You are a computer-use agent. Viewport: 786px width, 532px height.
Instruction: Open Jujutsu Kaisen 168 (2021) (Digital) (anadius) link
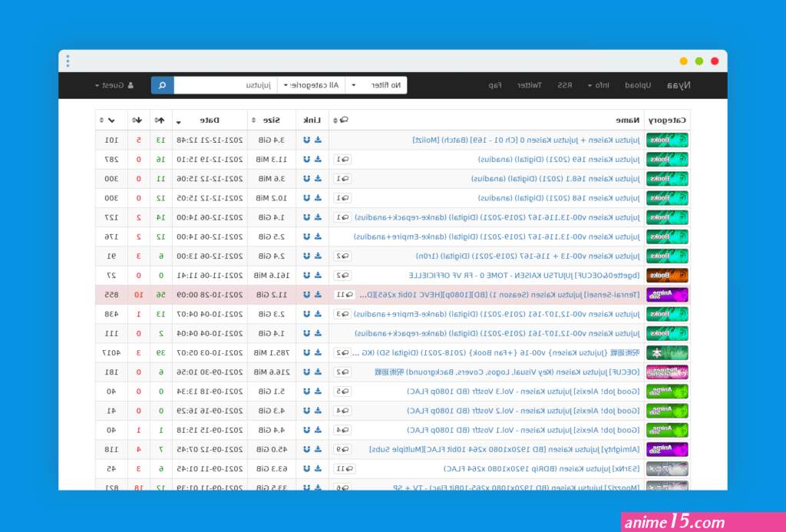559,198
